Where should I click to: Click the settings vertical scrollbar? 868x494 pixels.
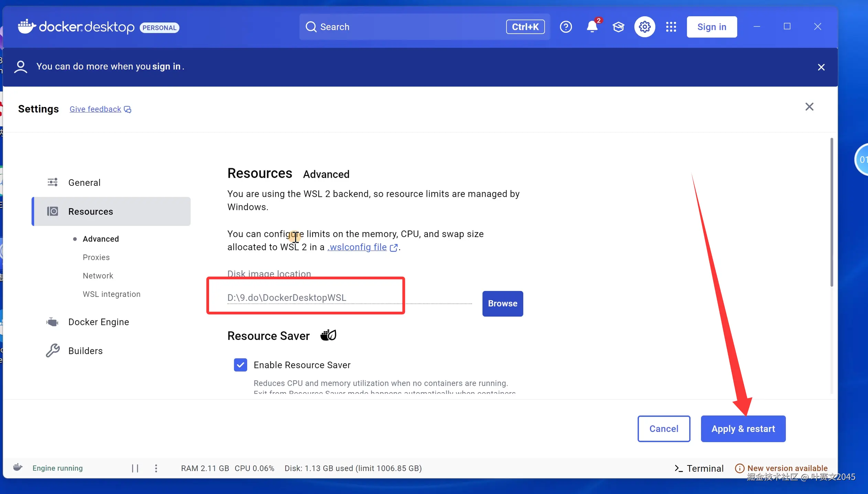coord(832,212)
